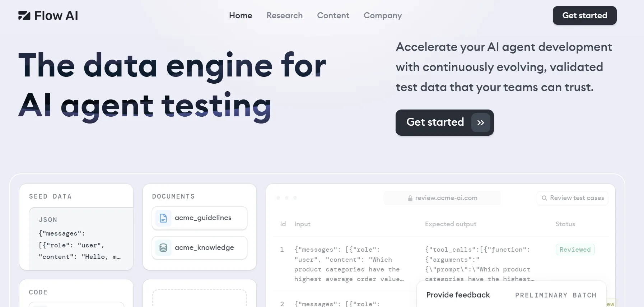Click the lock icon in the address bar

(410, 198)
